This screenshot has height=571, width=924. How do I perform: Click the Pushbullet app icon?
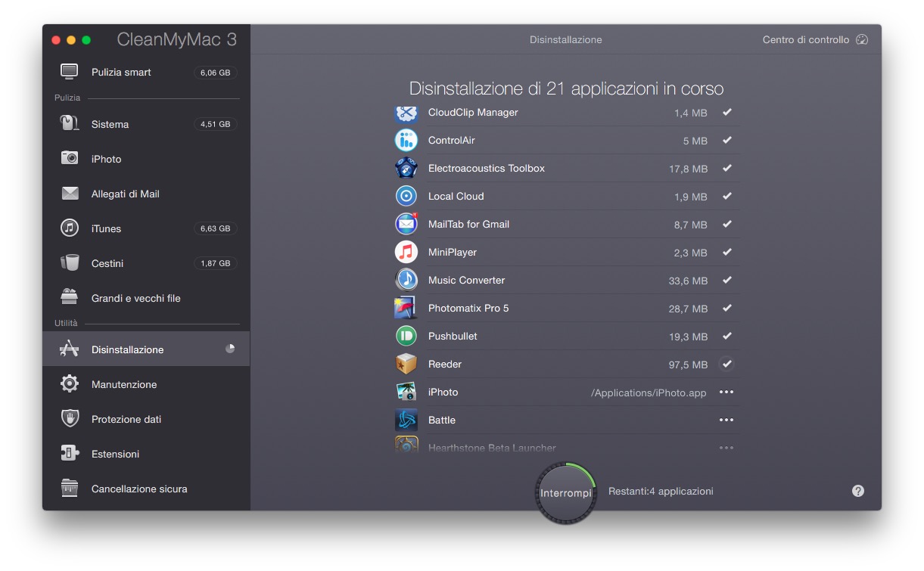click(x=406, y=336)
